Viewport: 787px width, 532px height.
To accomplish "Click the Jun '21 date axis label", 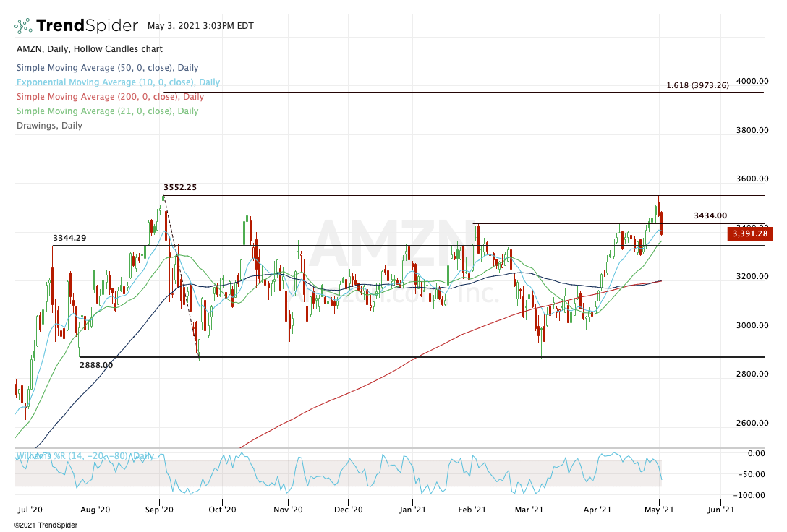I will (x=720, y=510).
